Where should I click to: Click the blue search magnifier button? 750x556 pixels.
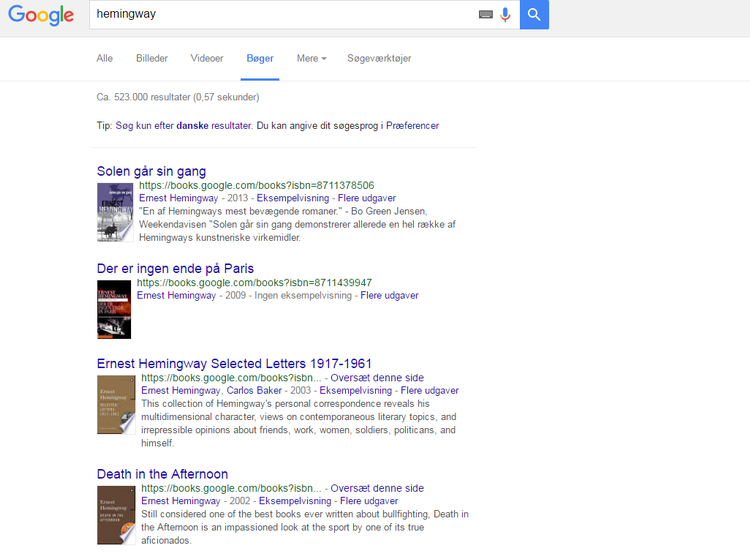[534, 15]
